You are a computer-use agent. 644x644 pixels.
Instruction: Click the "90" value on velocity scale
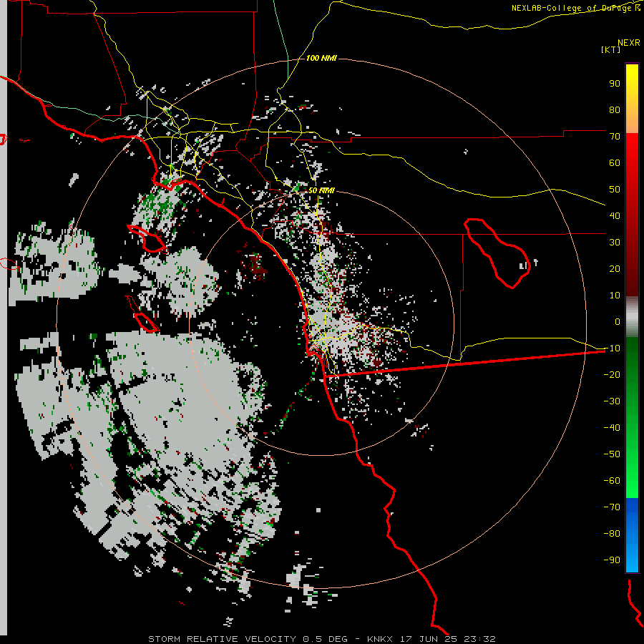tap(615, 84)
